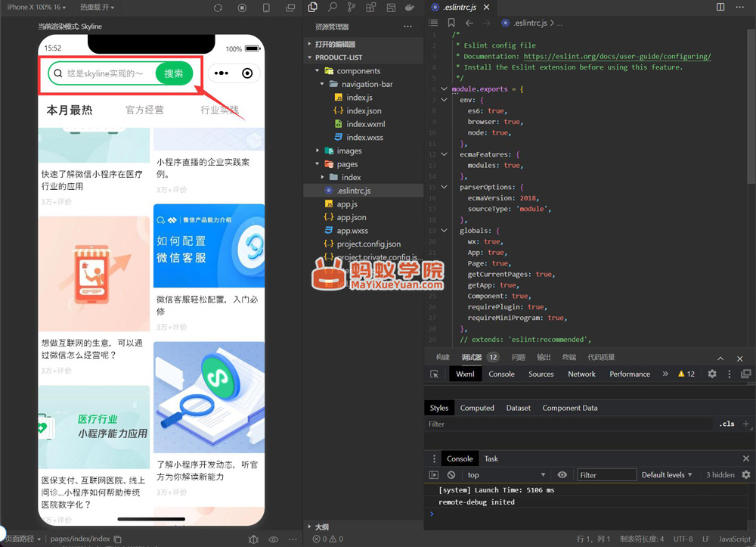
Task: Toggle the phone device view icon
Action: (266, 8)
